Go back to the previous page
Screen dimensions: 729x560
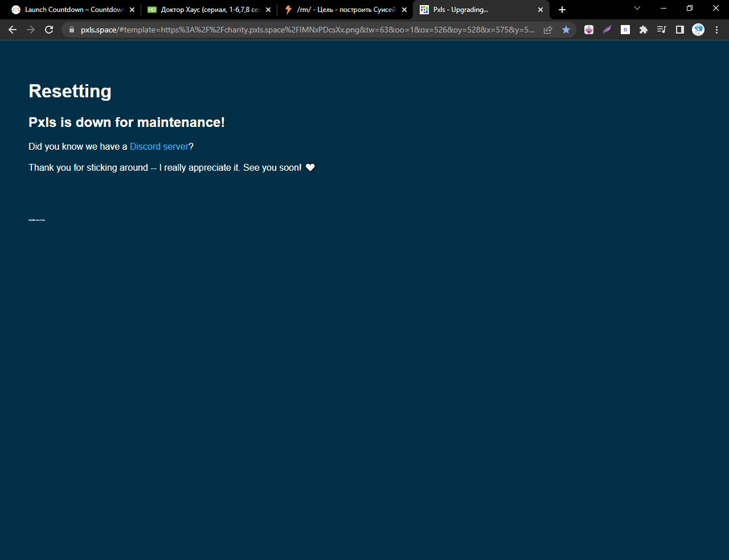pos(13,30)
